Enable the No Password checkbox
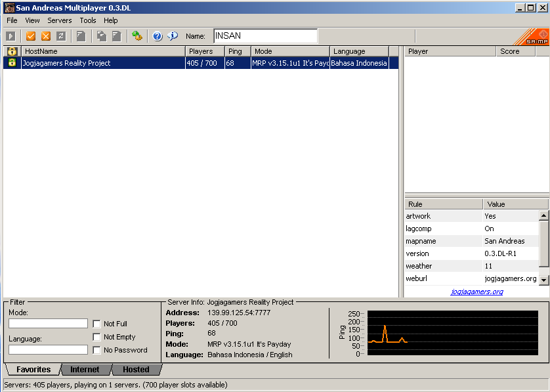 (x=97, y=350)
